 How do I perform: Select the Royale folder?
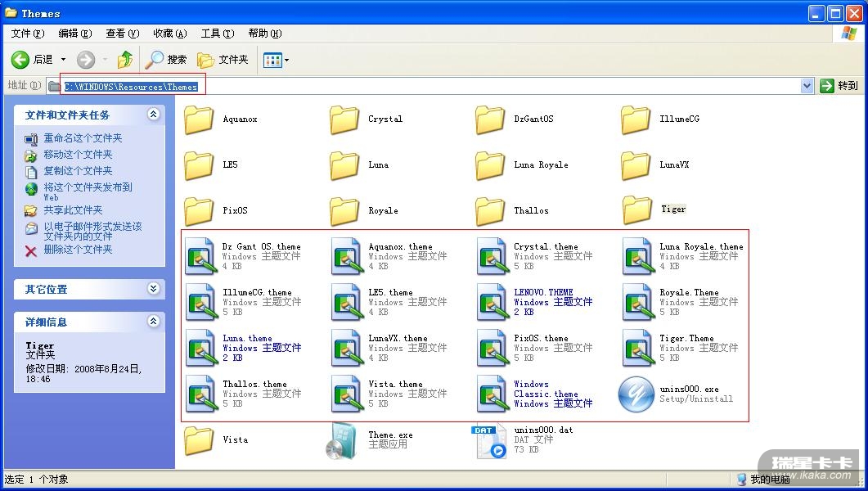(x=364, y=211)
